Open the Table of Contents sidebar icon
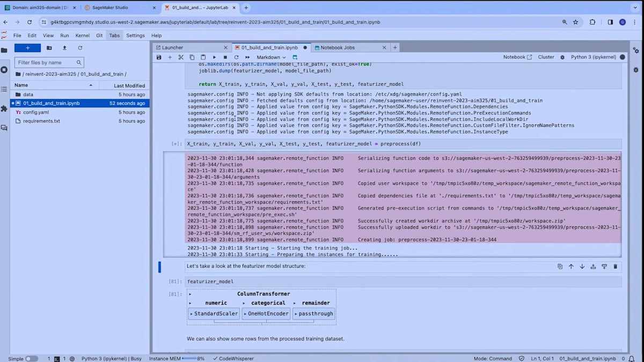 point(4,89)
